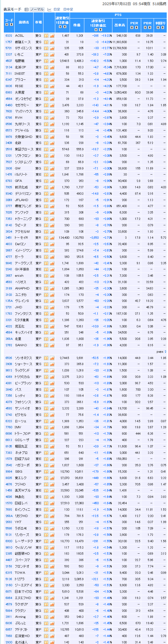
Task: Open the book icon for ACSL
Action: click(46, 36)
